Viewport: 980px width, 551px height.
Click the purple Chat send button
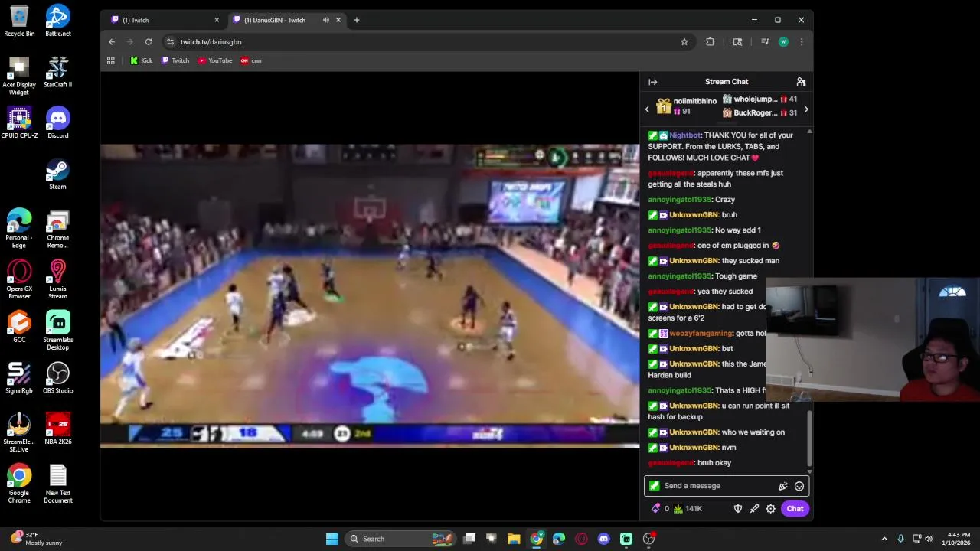point(795,509)
